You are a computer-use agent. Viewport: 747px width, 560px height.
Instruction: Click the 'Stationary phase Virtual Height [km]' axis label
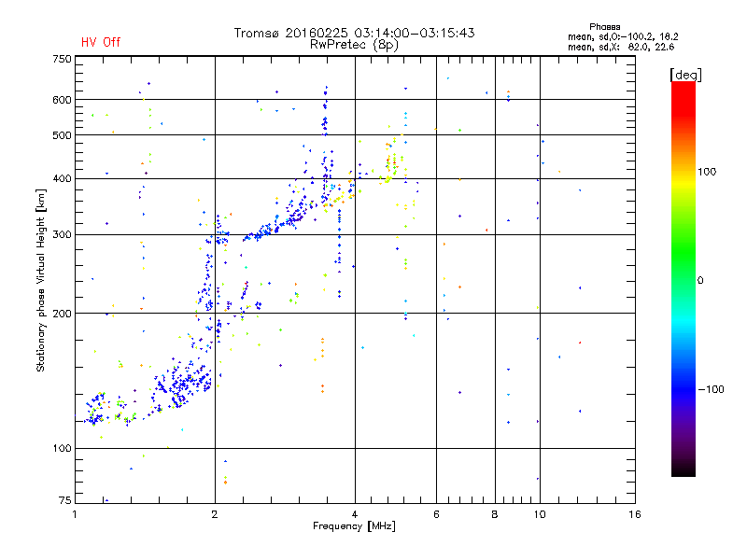pyautogui.click(x=41, y=281)
